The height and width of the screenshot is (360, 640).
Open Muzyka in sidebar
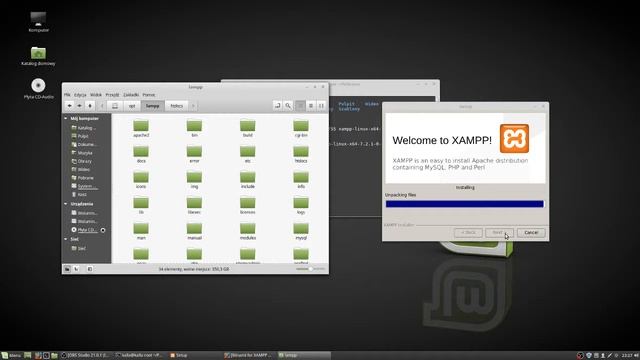82,153
